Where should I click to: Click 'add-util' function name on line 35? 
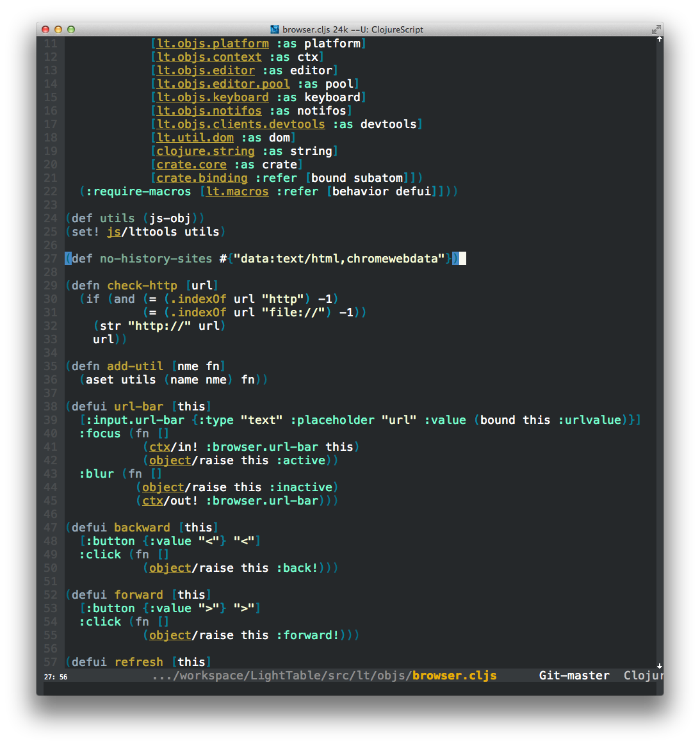[x=135, y=366]
